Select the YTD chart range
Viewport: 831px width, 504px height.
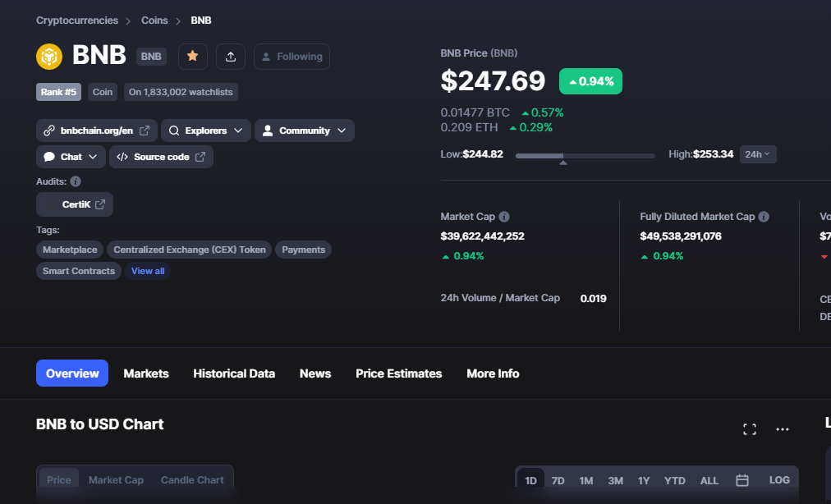coord(675,480)
